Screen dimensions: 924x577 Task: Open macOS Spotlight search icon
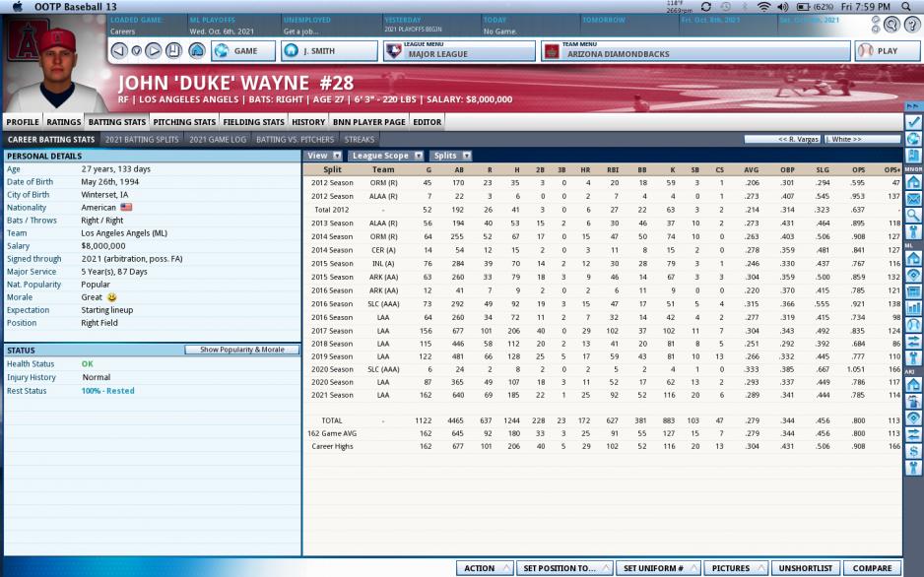tap(905, 7)
